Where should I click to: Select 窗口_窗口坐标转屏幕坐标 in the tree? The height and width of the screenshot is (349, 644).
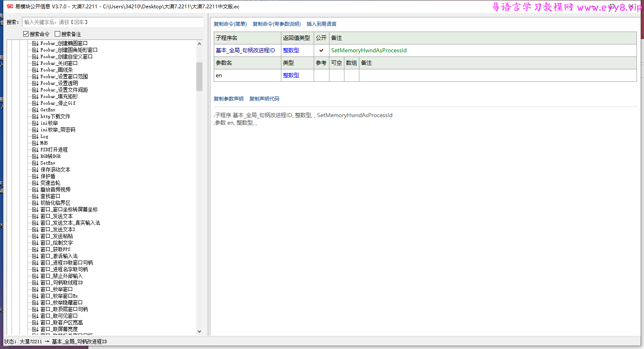(x=69, y=209)
